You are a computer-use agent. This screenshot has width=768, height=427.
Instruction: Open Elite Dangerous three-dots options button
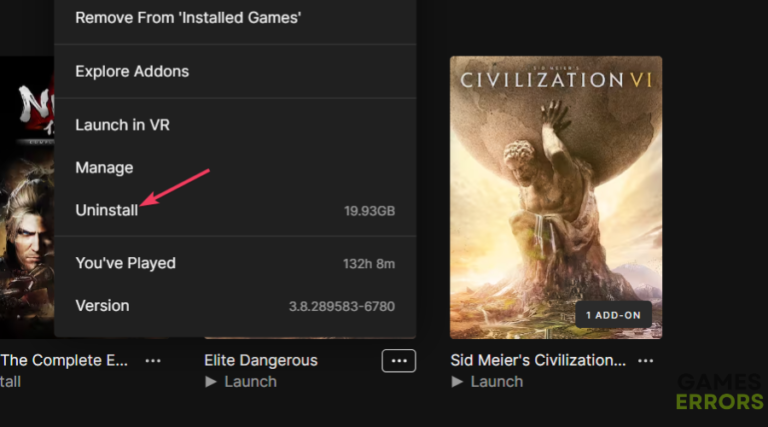click(398, 360)
